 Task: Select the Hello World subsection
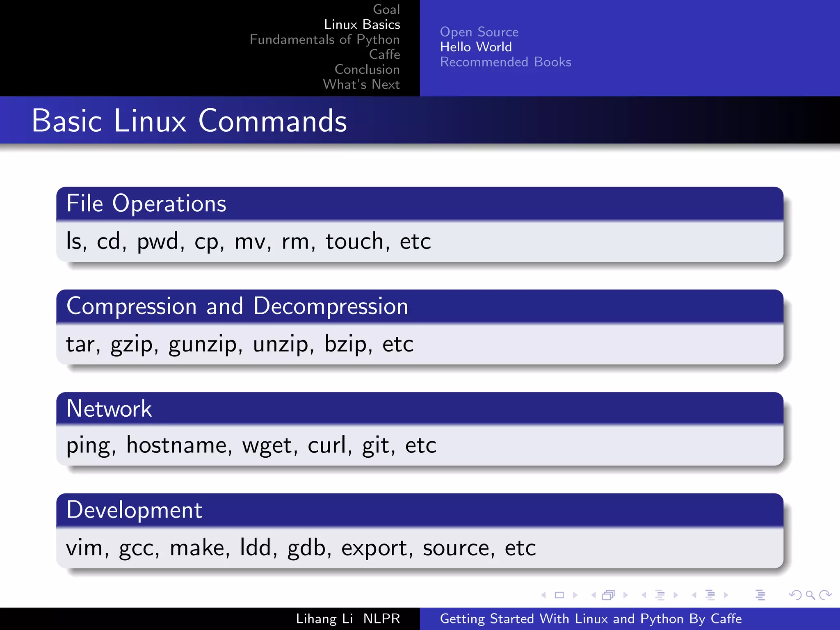pyautogui.click(x=476, y=47)
